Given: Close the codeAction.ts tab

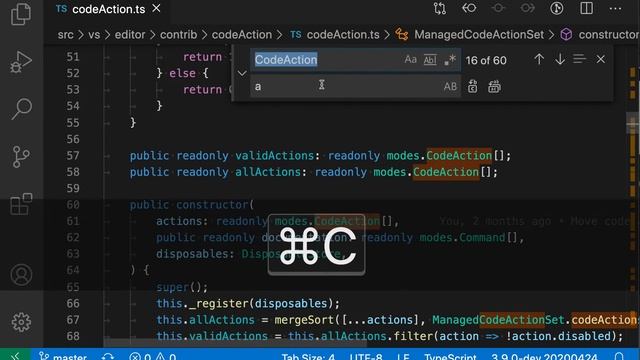Looking at the screenshot, I should [156, 8].
